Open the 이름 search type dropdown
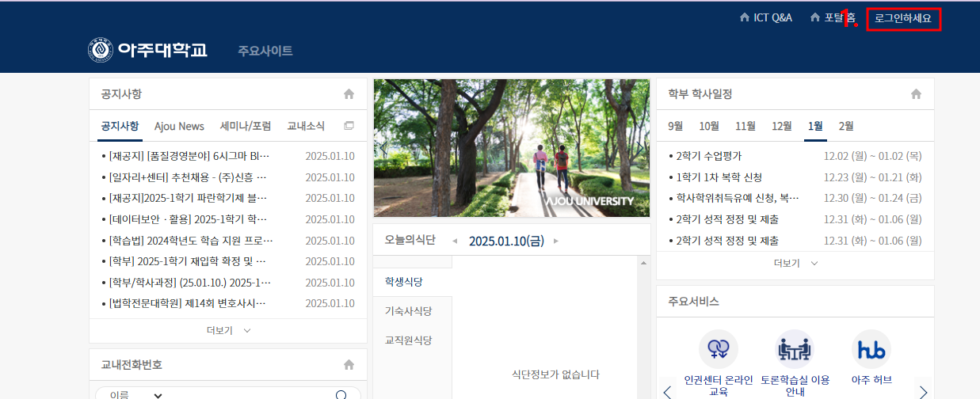The width and height of the screenshot is (980, 399). click(x=136, y=394)
